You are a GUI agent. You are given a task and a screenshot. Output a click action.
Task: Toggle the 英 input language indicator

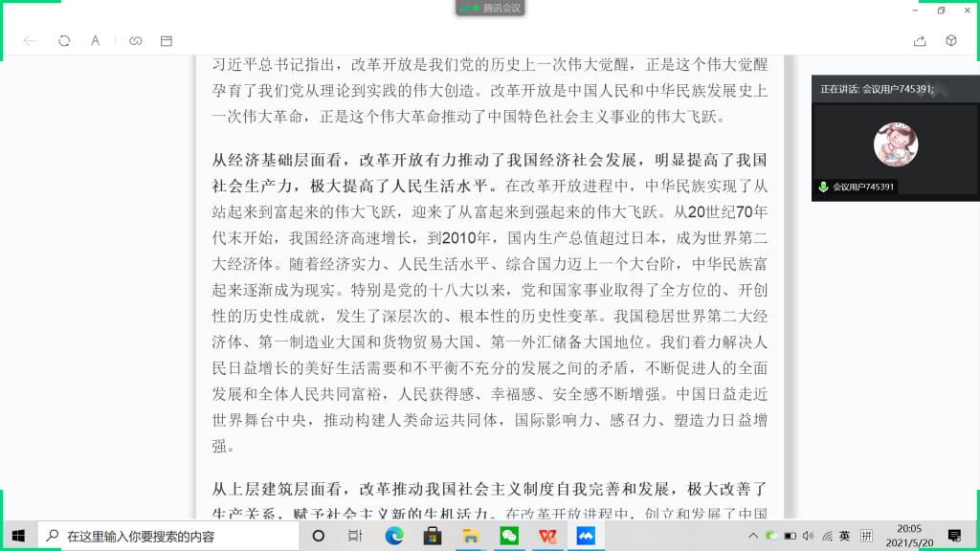tap(845, 536)
